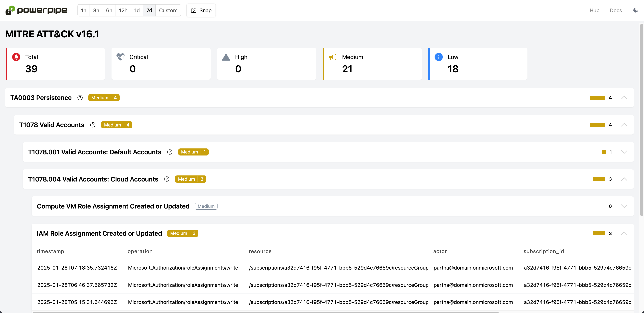Collapse IAM Role Assignment Created section

click(624, 233)
